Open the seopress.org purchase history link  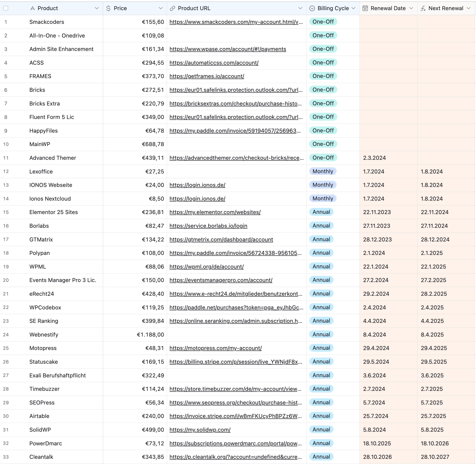[236, 403]
